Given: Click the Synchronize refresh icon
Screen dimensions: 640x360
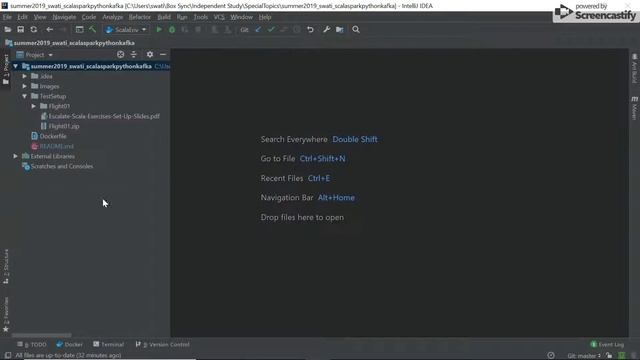Looking at the screenshot, I should pyautogui.click(x=33, y=29).
